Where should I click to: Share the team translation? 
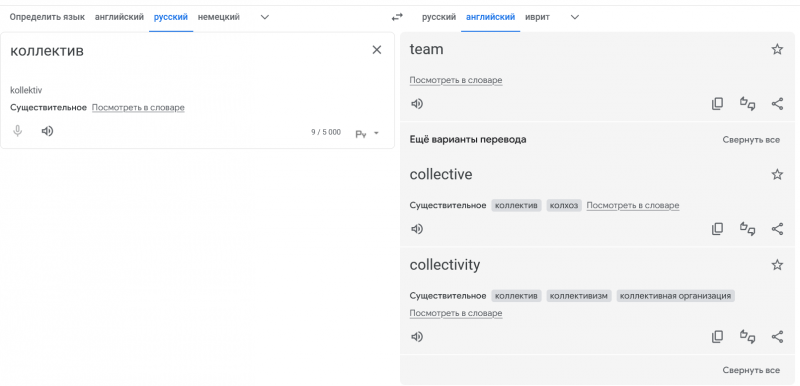point(777,104)
